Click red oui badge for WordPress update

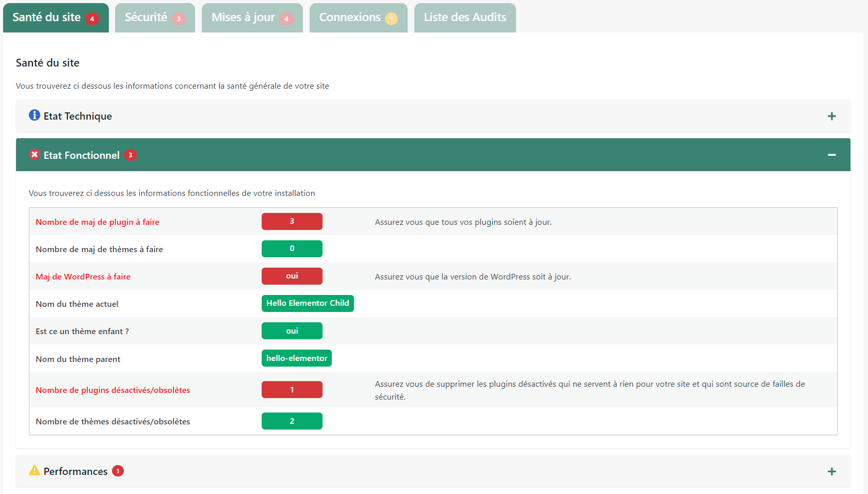point(292,276)
